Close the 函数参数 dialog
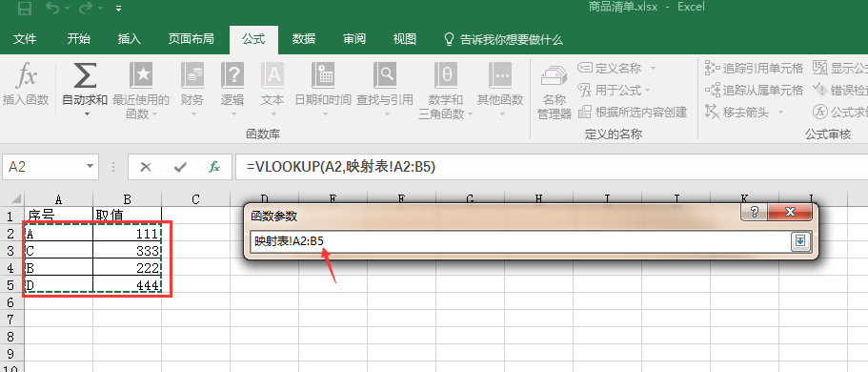The image size is (868, 372). 790,212
